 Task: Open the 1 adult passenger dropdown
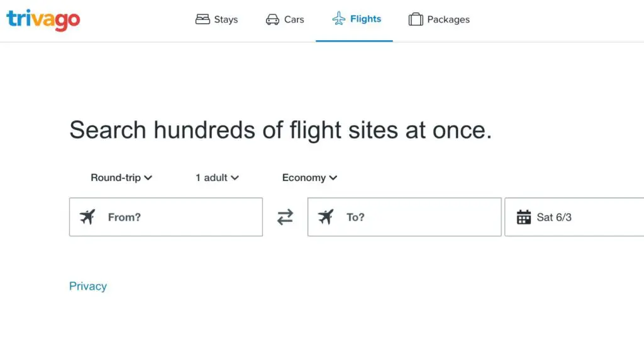216,178
